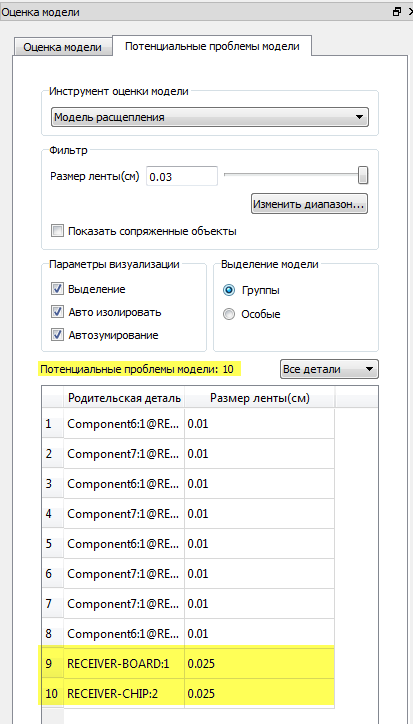Select row 7 Component7:1 entry

(124, 603)
